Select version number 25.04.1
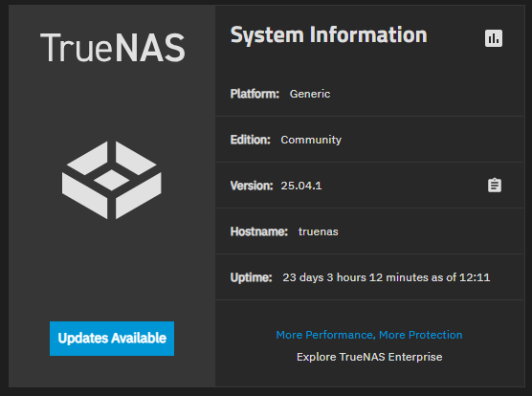The width and height of the screenshot is (532, 396). [x=301, y=186]
